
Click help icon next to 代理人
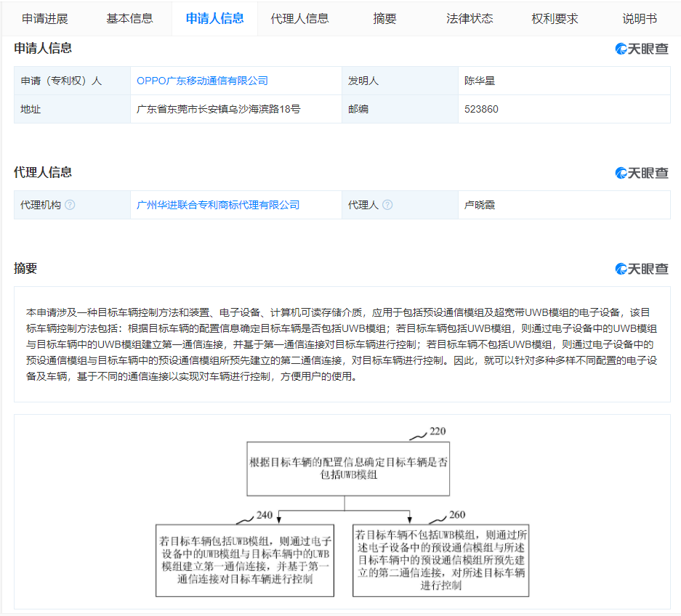pos(387,205)
